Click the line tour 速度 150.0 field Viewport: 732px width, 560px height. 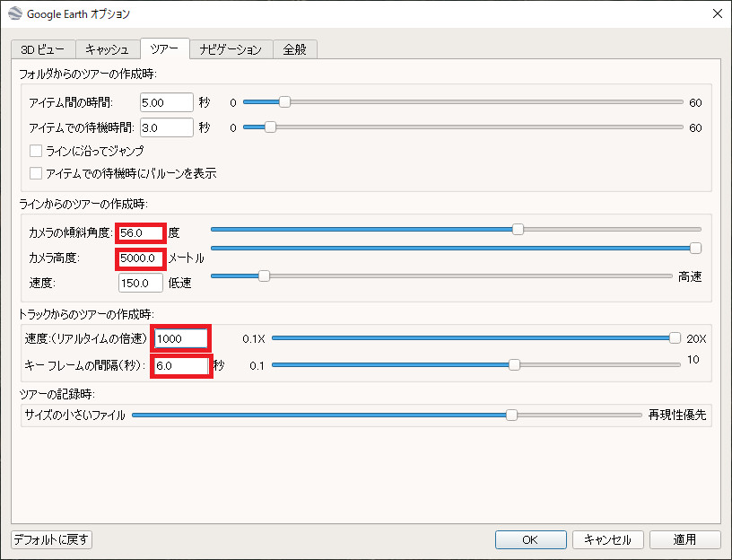tap(141, 283)
